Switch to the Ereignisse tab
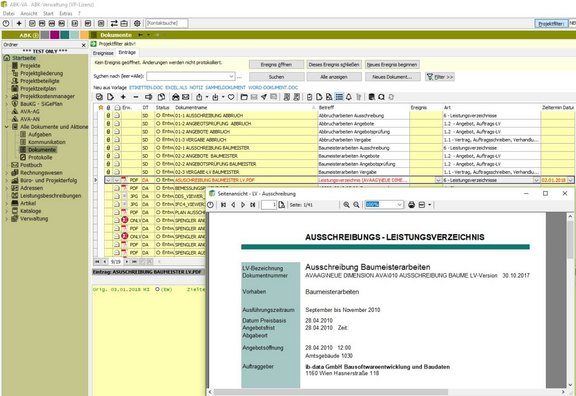576x396 pixels. coord(103,53)
